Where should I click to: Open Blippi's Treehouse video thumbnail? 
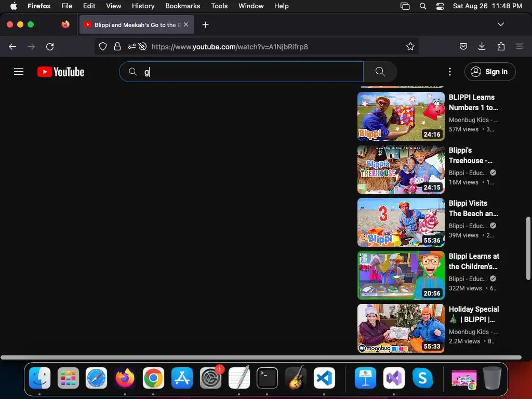point(401,169)
